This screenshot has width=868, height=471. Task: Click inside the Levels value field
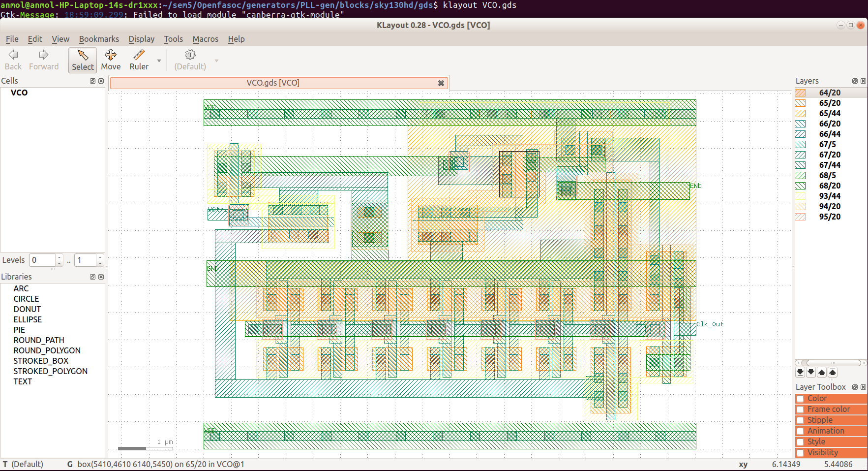coord(42,260)
